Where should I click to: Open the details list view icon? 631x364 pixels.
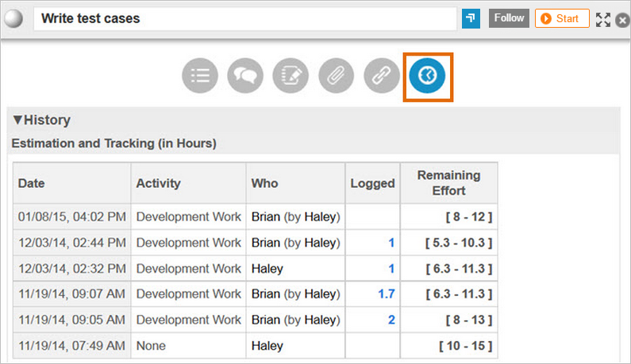click(200, 76)
